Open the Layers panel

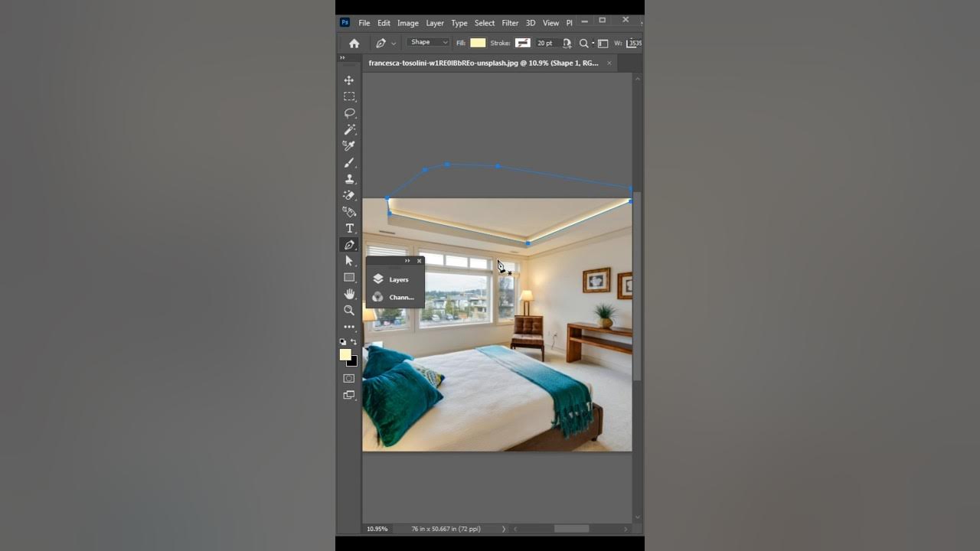pyautogui.click(x=394, y=279)
